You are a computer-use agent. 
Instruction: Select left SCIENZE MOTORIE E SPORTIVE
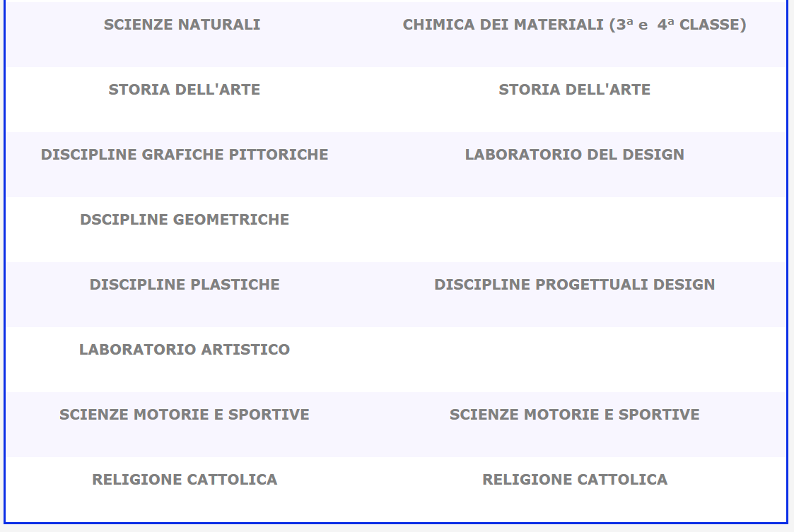185,415
